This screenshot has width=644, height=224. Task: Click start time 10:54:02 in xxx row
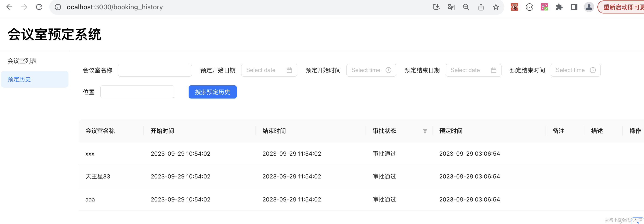(180, 154)
